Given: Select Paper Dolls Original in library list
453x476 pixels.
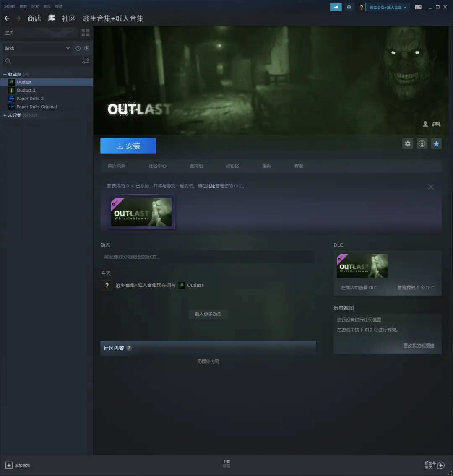Looking at the screenshot, I should click(47, 107).
